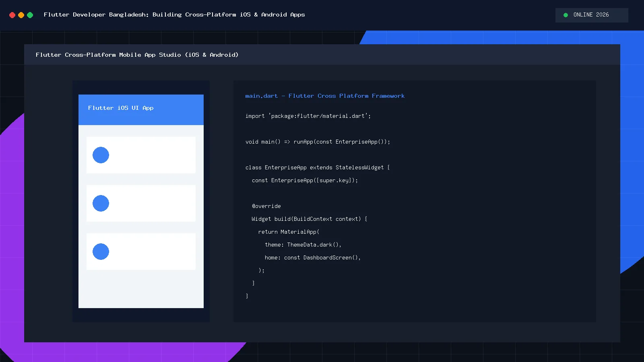
Task: Click the red close window dot
Action: click(12, 15)
